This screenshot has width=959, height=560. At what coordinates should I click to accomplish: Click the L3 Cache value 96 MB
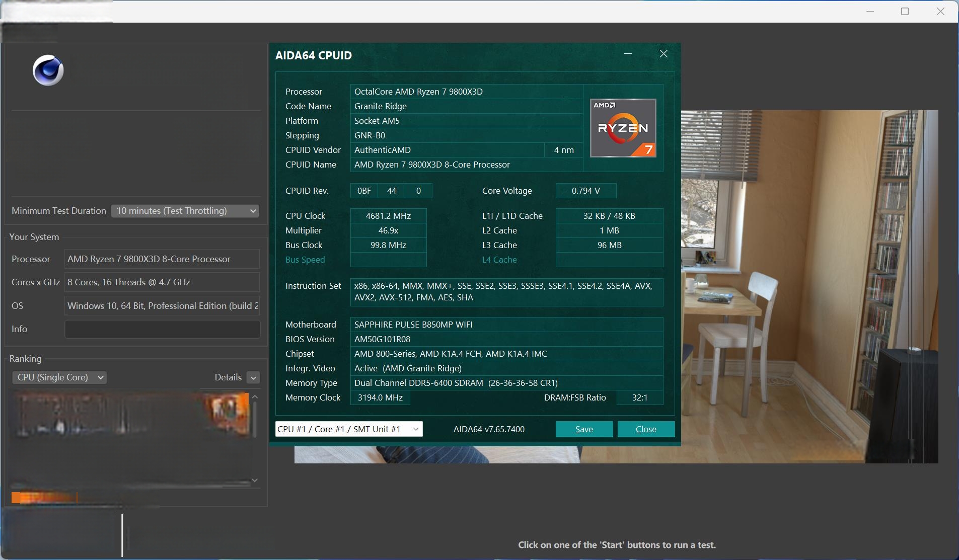point(609,245)
